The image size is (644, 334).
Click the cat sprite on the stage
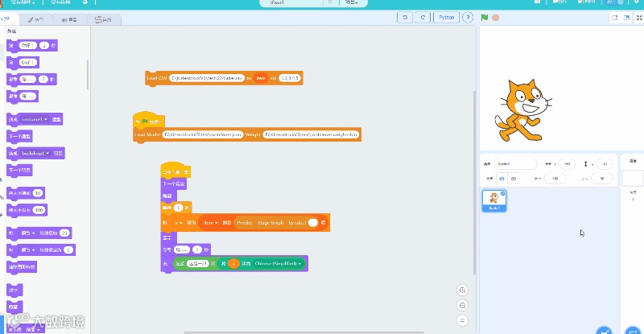522,110
